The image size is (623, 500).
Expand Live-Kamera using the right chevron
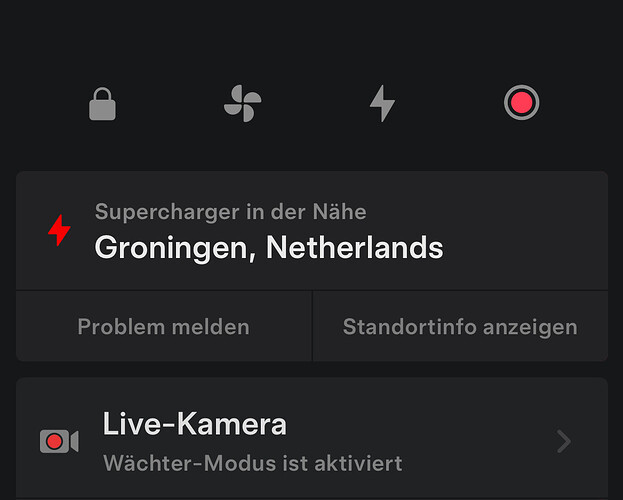(563, 441)
